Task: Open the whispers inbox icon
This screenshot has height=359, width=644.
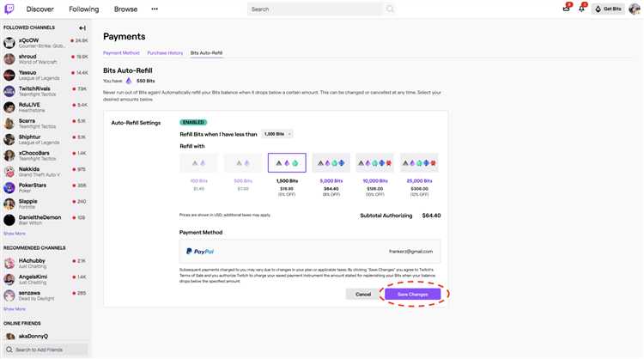Action: click(567, 9)
